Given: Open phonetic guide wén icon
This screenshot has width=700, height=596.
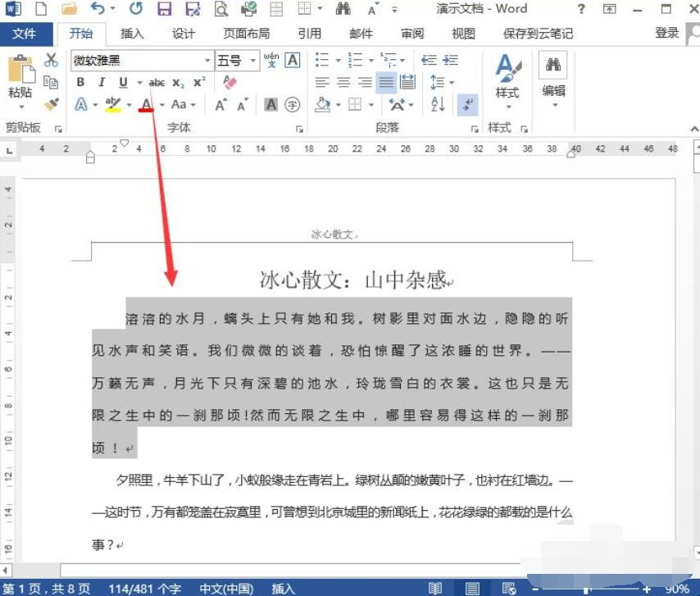Looking at the screenshot, I should click(x=271, y=60).
